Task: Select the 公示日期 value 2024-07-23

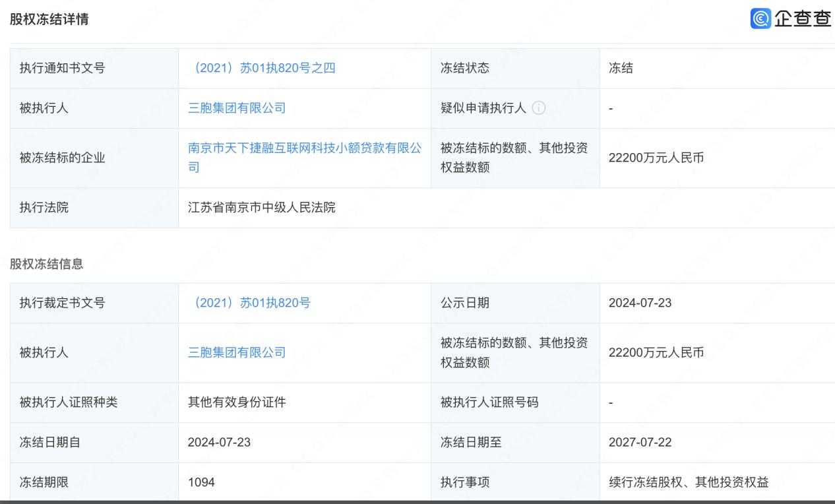Action: (x=640, y=303)
